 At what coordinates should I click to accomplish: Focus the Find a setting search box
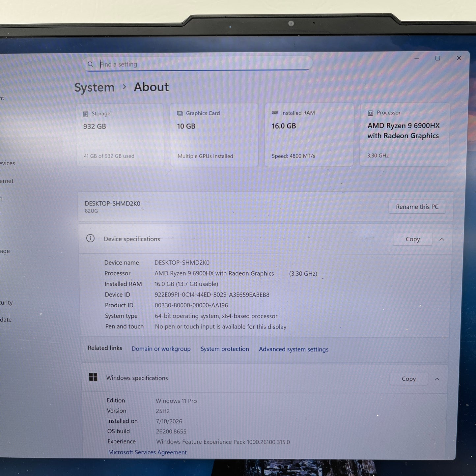[x=198, y=64]
